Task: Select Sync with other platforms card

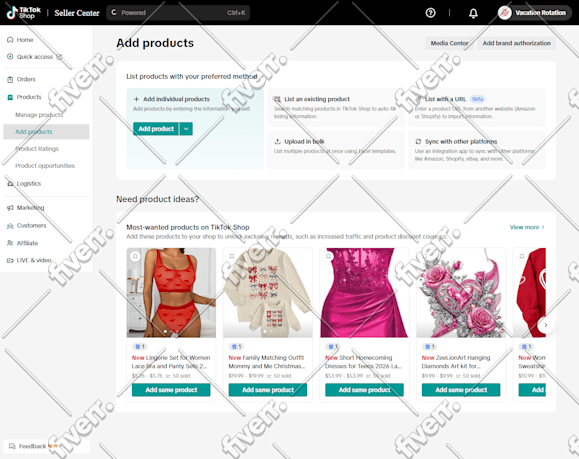Action: click(477, 150)
